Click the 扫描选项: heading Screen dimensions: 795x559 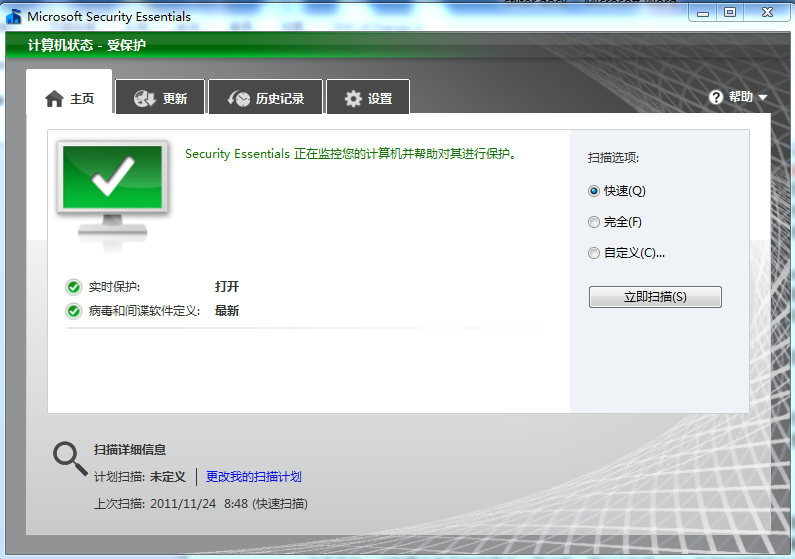coord(613,158)
